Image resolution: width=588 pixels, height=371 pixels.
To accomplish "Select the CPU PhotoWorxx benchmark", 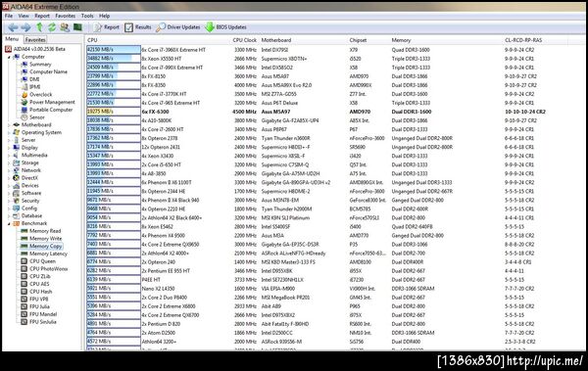I will click(x=44, y=268).
